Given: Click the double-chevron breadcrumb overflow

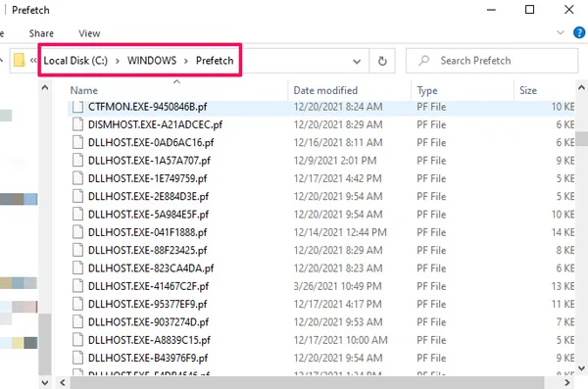Looking at the screenshot, I should pyautogui.click(x=33, y=61).
